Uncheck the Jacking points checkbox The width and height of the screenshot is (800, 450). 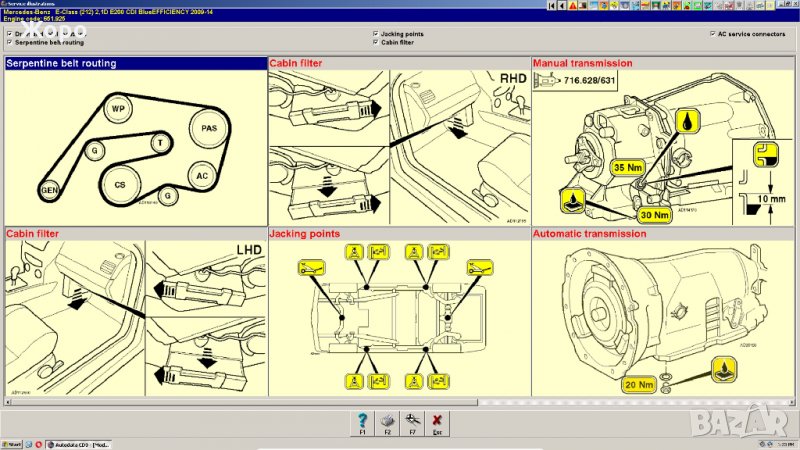point(375,34)
